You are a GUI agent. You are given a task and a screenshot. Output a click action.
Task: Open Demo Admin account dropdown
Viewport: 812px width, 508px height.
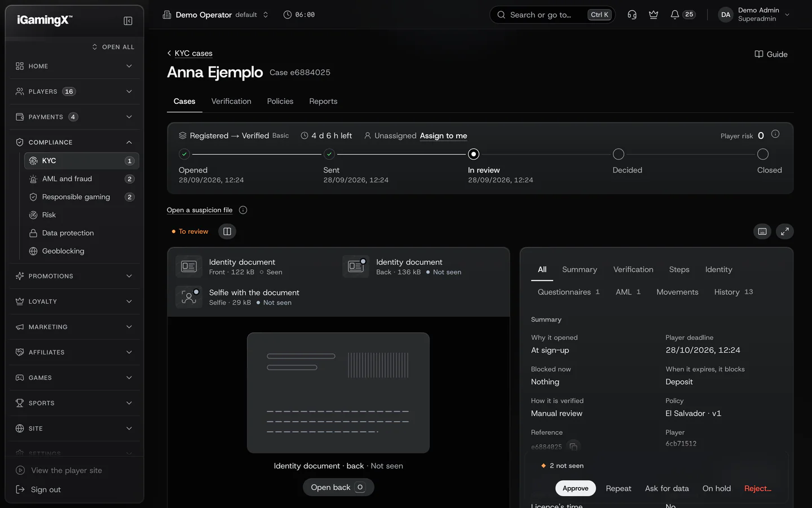tap(754, 15)
